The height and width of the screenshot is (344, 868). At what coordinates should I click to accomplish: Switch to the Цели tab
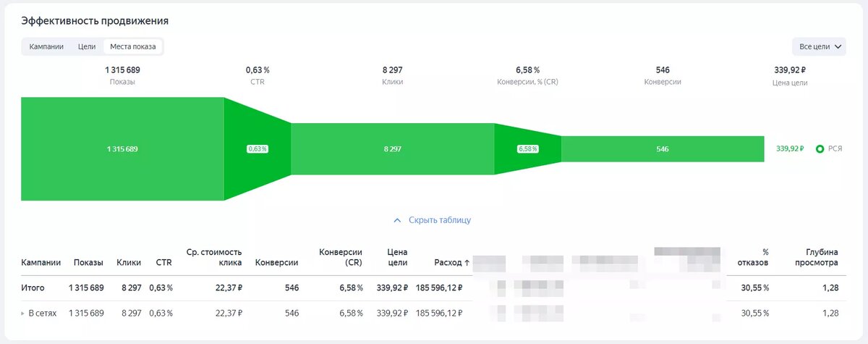pos(87,47)
